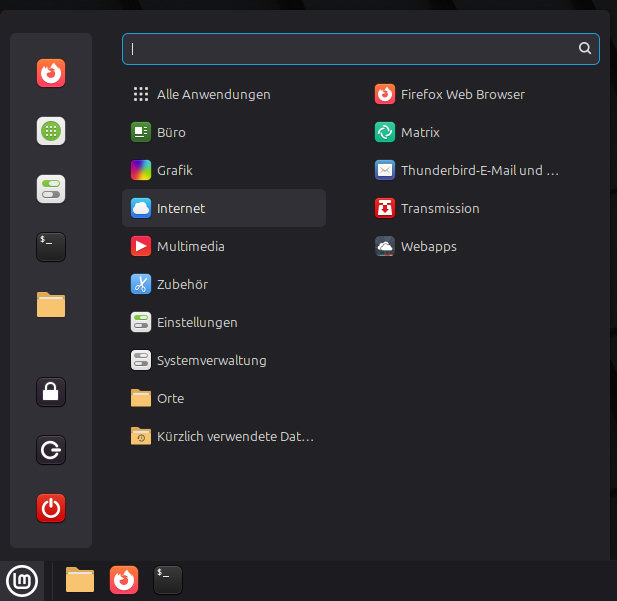The image size is (617, 601).
Task: Click inside the menu search field
Action: click(360, 49)
